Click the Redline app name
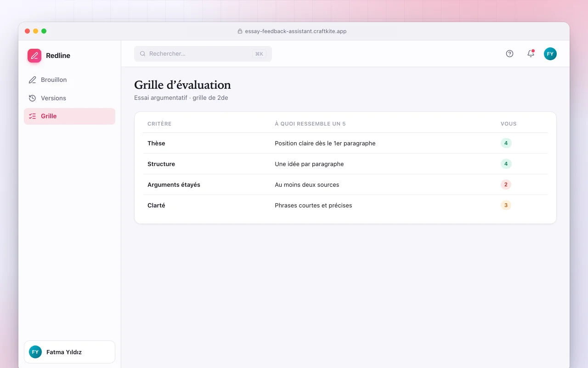Image resolution: width=588 pixels, height=368 pixels. pyautogui.click(x=58, y=56)
